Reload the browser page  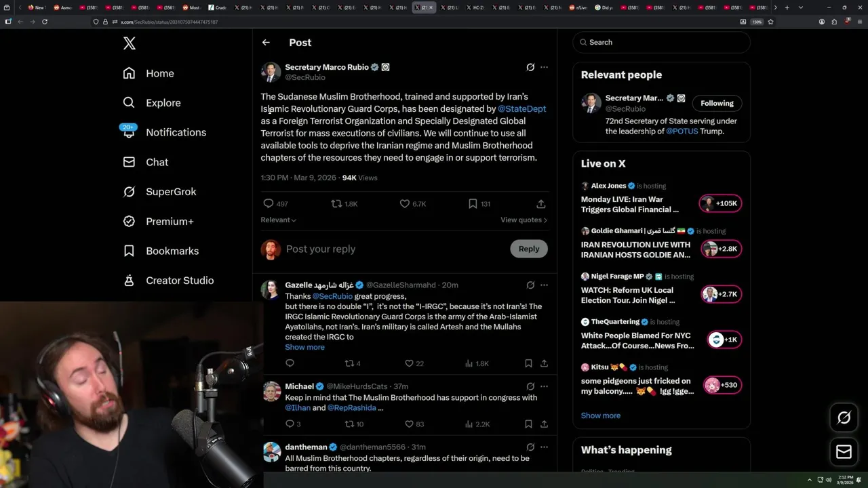[x=45, y=22]
